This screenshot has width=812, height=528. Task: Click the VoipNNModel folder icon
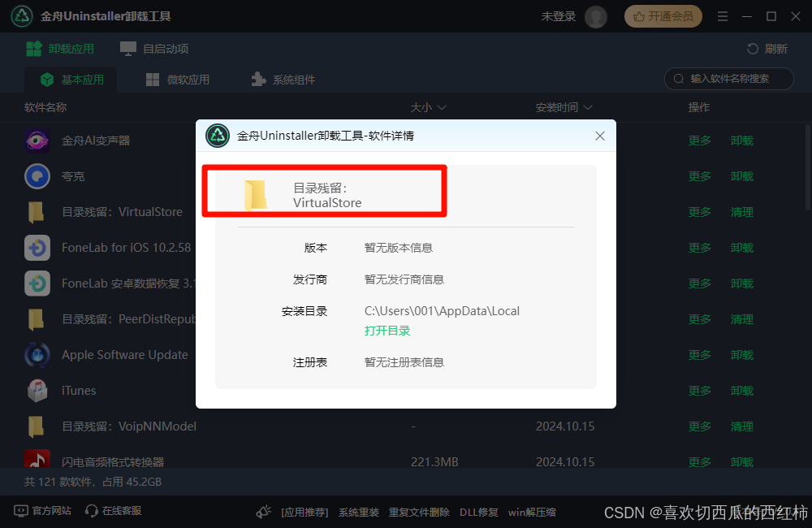point(36,426)
